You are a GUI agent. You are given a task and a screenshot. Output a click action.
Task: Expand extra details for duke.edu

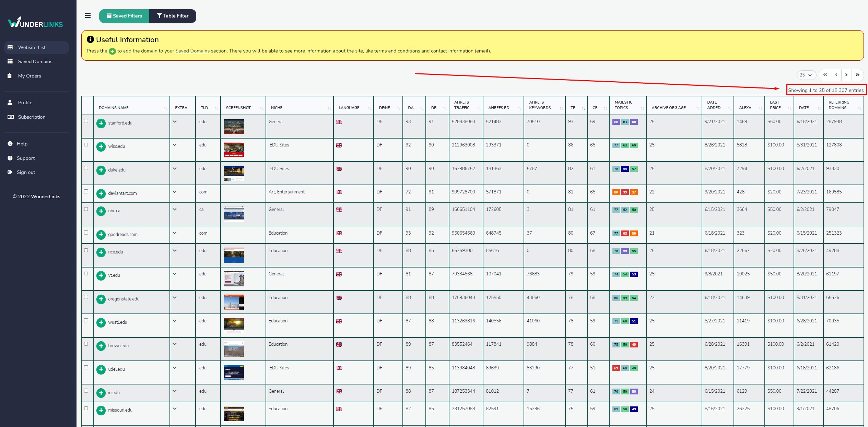[175, 168]
